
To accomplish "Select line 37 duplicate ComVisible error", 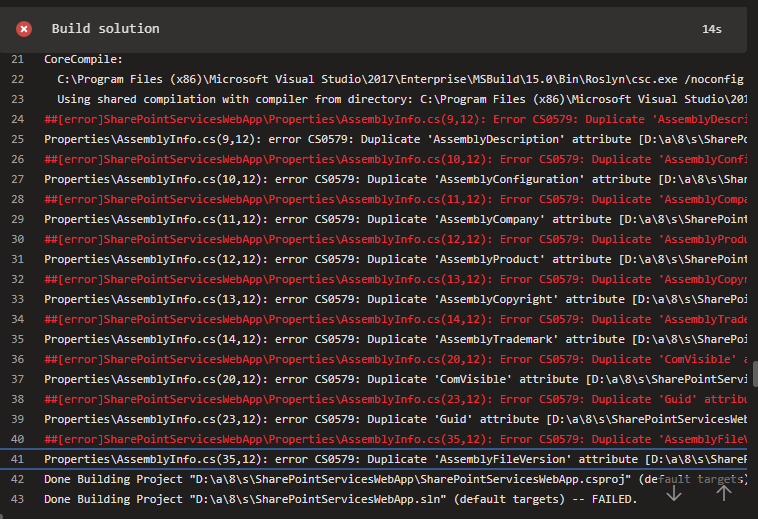I will (x=373, y=379).
